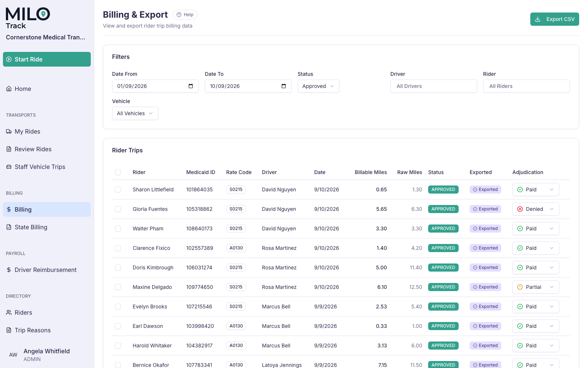Click the Billing dollar icon

coord(9,209)
